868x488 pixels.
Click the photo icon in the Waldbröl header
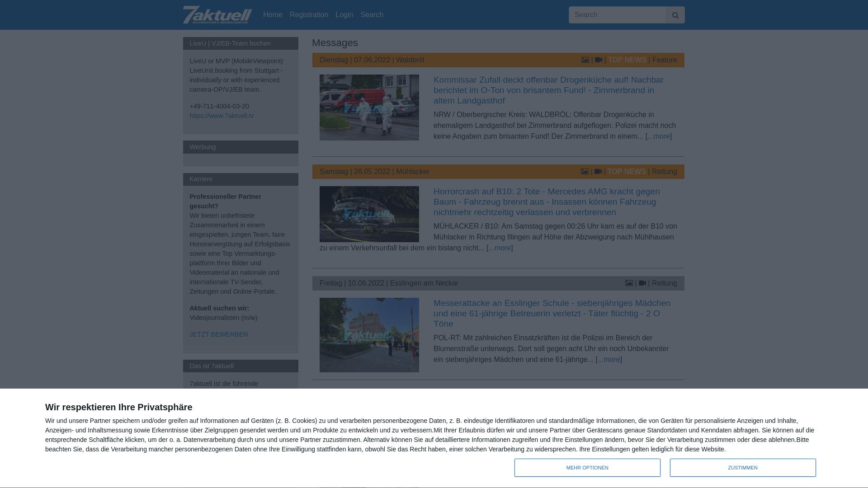[585, 60]
